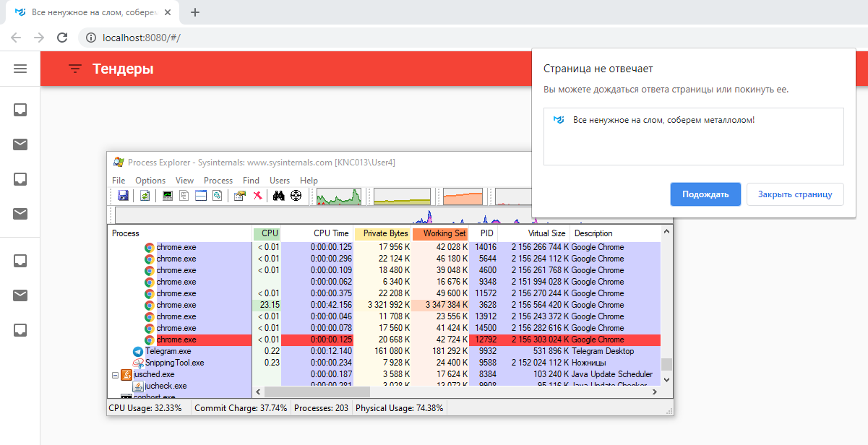The height and width of the screenshot is (445, 868).
Task: Click the crosshair Find Window's Process icon
Action: pyautogui.click(x=296, y=196)
